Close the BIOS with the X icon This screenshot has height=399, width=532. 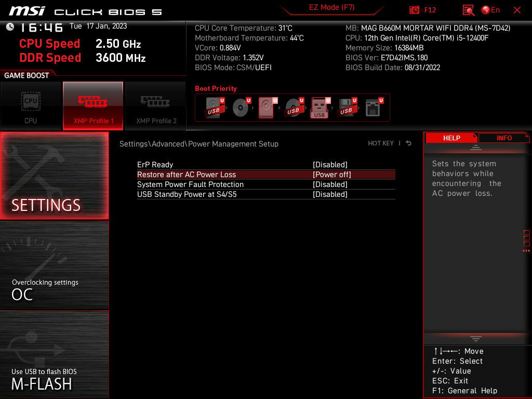coord(517,10)
